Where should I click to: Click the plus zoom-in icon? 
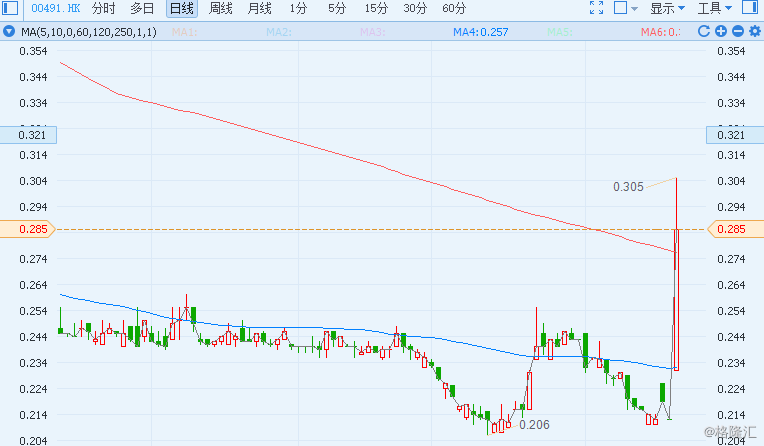coord(720,32)
